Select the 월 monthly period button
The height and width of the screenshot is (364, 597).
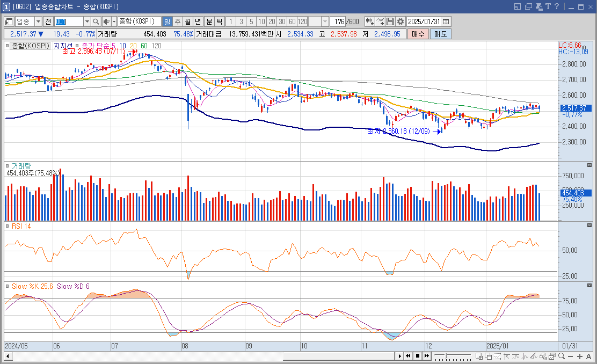(x=188, y=21)
